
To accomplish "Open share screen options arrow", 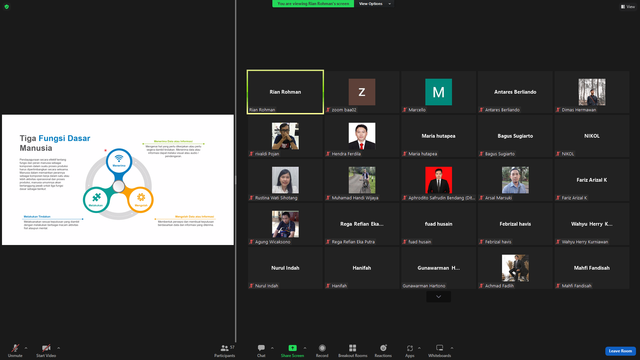I will [305, 348].
